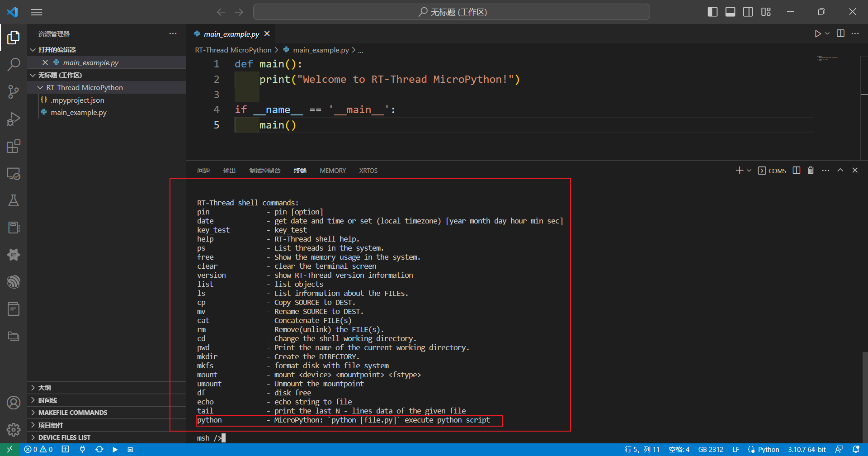Image resolution: width=868 pixels, height=456 pixels.
Task: Switch to the 调试控制台 panel tab
Action: 265,171
